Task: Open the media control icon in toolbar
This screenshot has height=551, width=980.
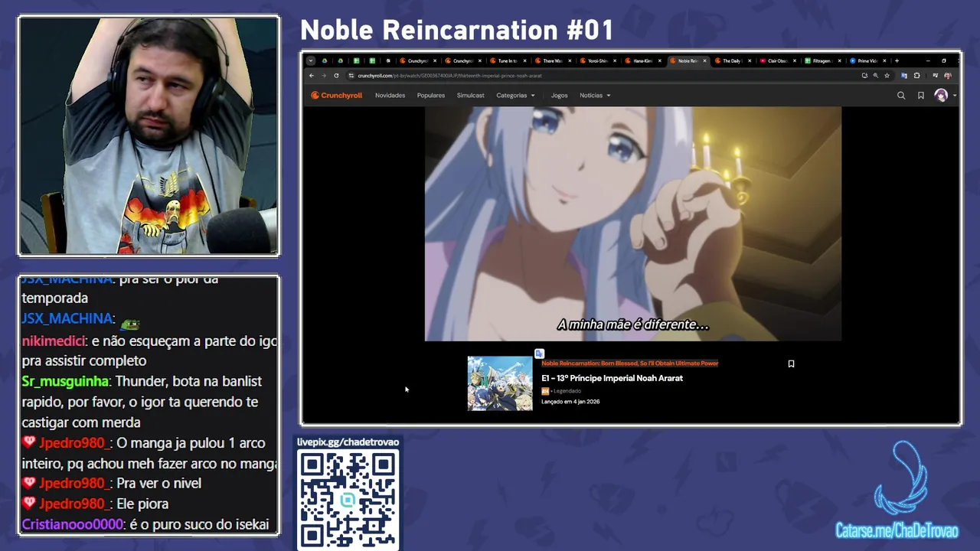Action: pos(935,76)
